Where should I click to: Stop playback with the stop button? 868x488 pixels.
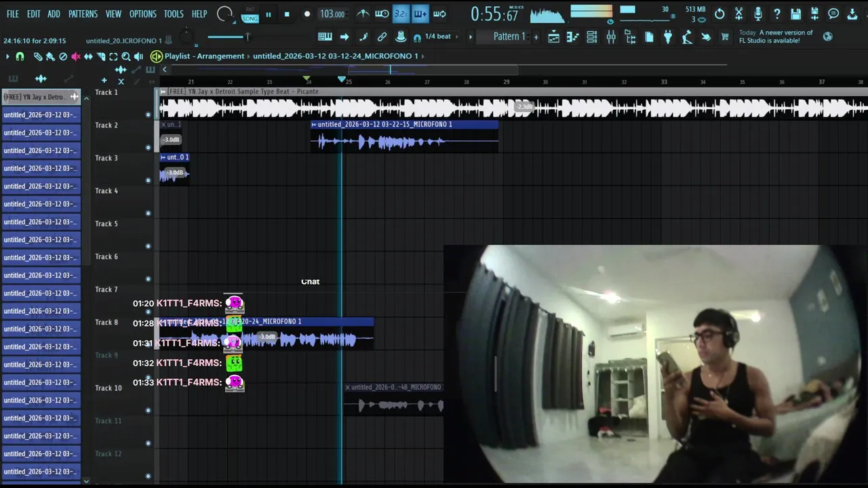[287, 14]
